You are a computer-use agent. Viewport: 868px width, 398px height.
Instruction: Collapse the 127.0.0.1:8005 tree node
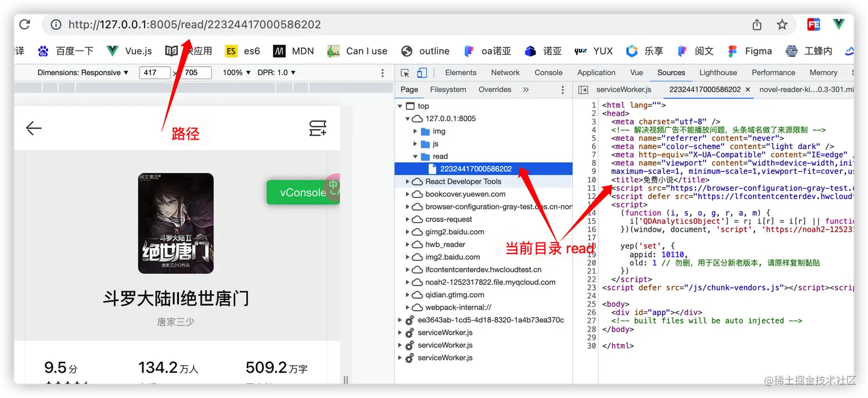pos(408,119)
